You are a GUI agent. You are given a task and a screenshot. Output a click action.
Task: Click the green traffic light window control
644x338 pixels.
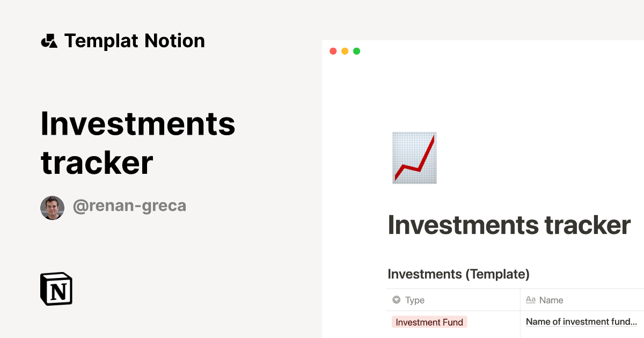tap(356, 51)
